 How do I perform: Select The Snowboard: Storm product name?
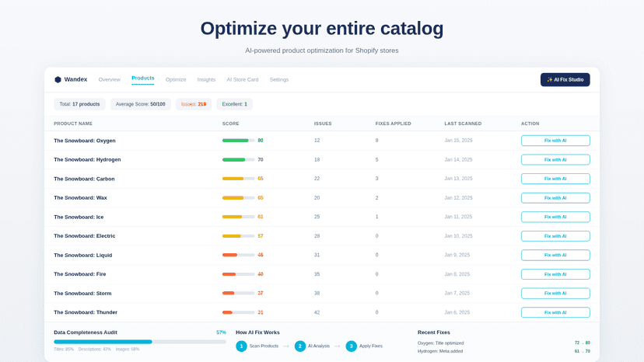coord(82,293)
